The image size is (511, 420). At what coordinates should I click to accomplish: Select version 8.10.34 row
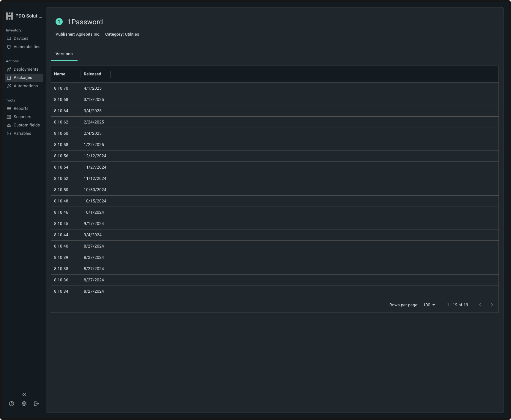(x=275, y=291)
